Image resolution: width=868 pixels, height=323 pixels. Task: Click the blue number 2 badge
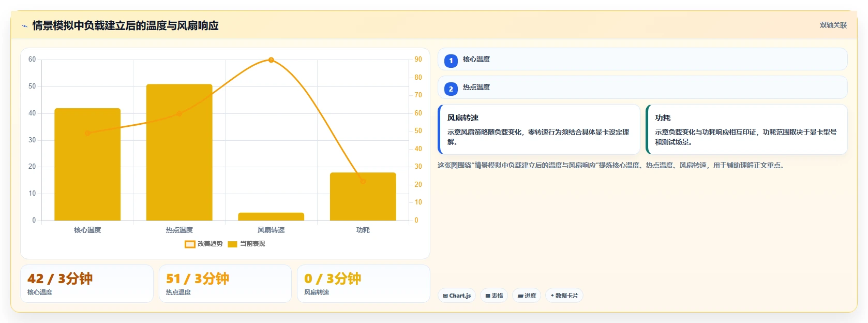coord(451,89)
